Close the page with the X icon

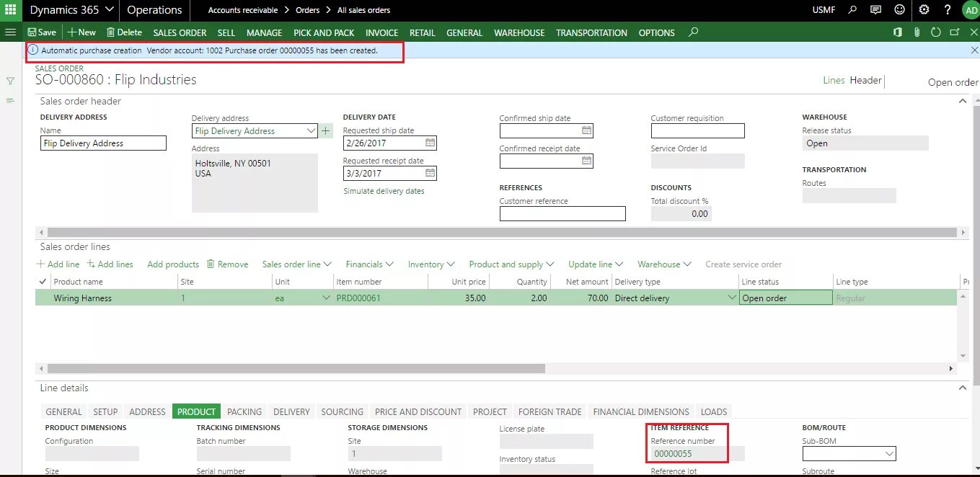pos(974,32)
